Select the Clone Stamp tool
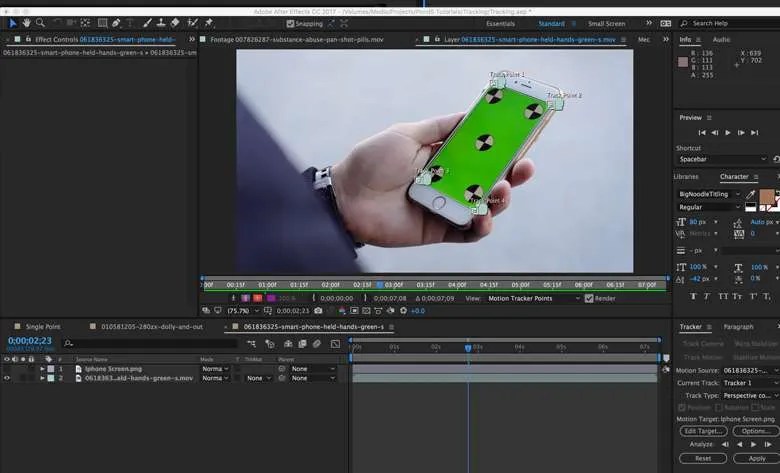The image size is (780, 473). coord(160,22)
